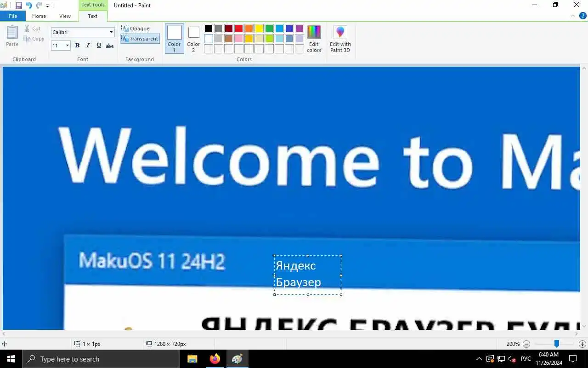Open the Windows Start menu
Viewport: 588px width, 368px height.
(x=11, y=359)
